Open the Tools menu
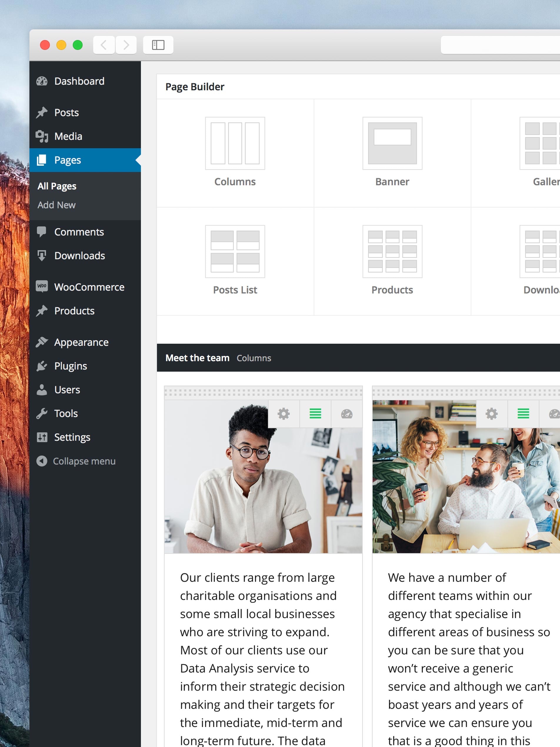This screenshot has width=560, height=747. pyautogui.click(x=85, y=413)
